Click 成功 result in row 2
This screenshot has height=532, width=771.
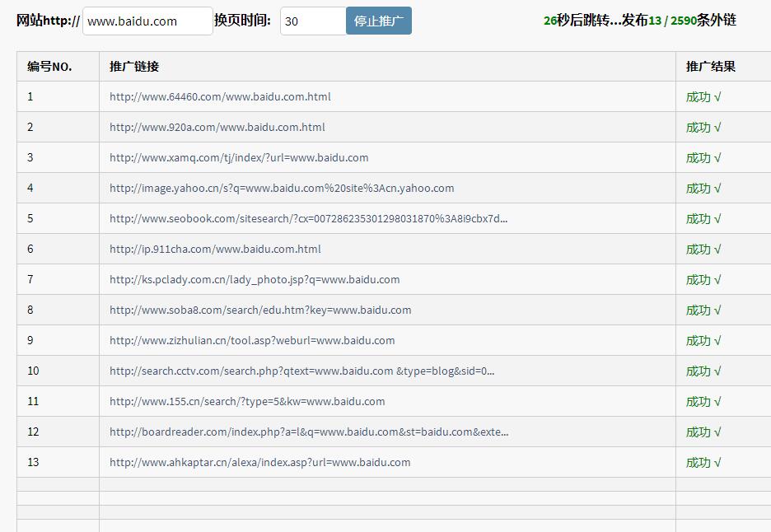click(x=703, y=128)
